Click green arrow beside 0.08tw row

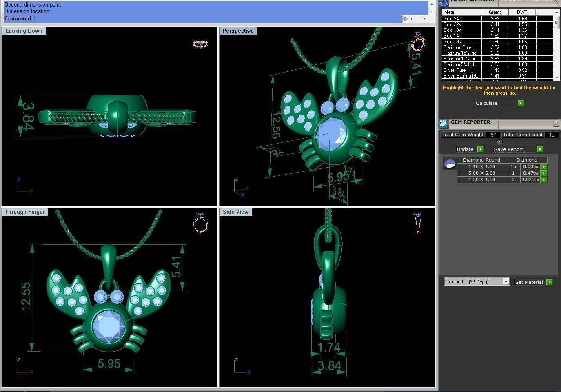(543, 166)
